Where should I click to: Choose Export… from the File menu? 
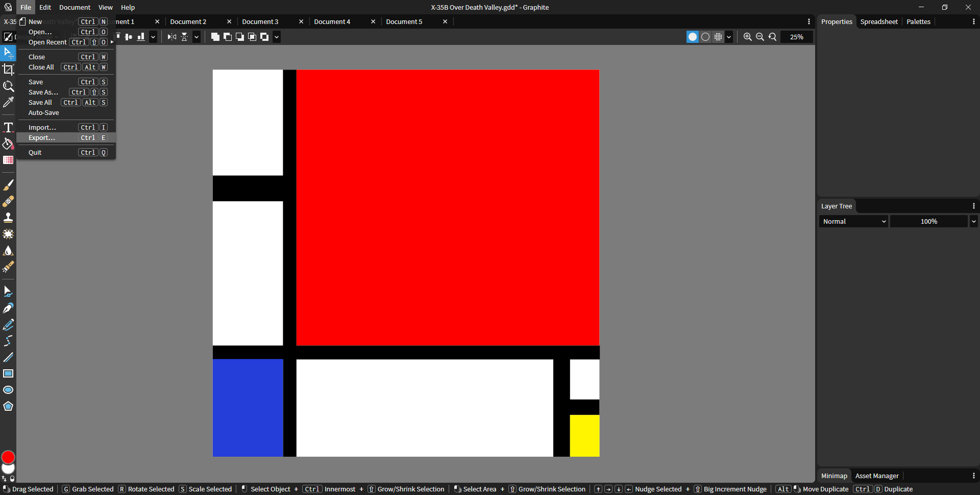[66, 137]
